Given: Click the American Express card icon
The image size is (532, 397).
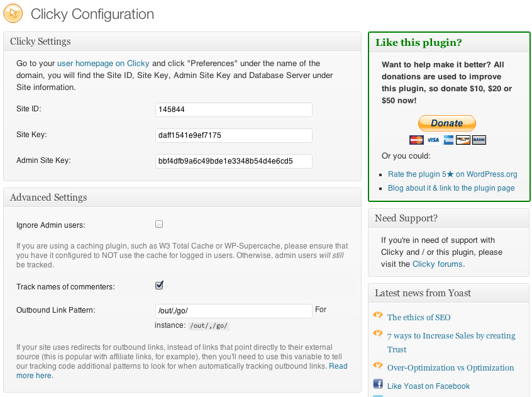Looking at the screenshot, I should click(x=448, y=140).
